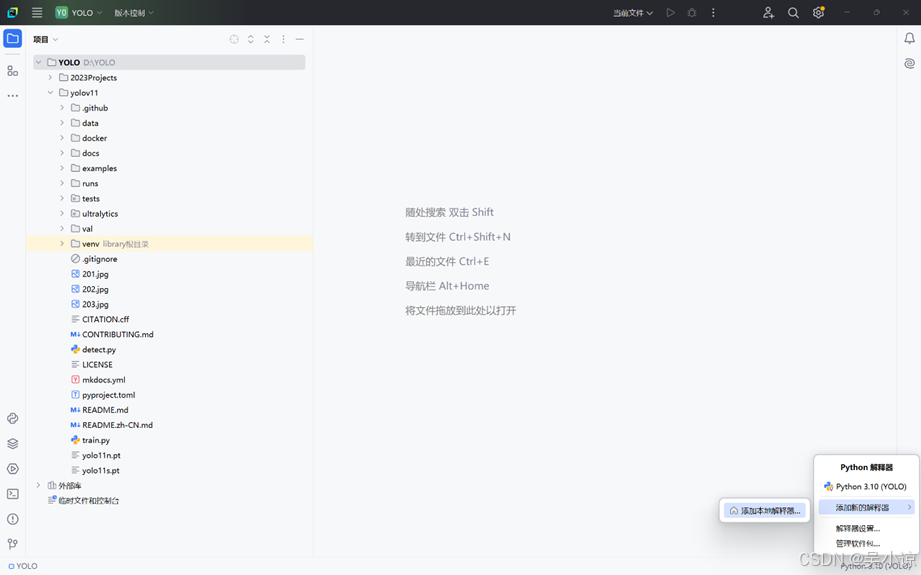
Task: Open the Problems tool window
Action: tap(12, 519)
